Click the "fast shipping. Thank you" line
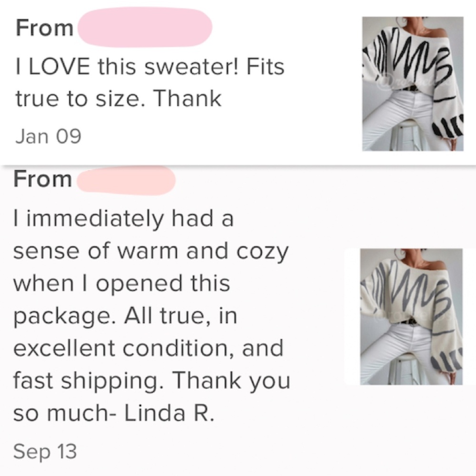 click(151, 380)
